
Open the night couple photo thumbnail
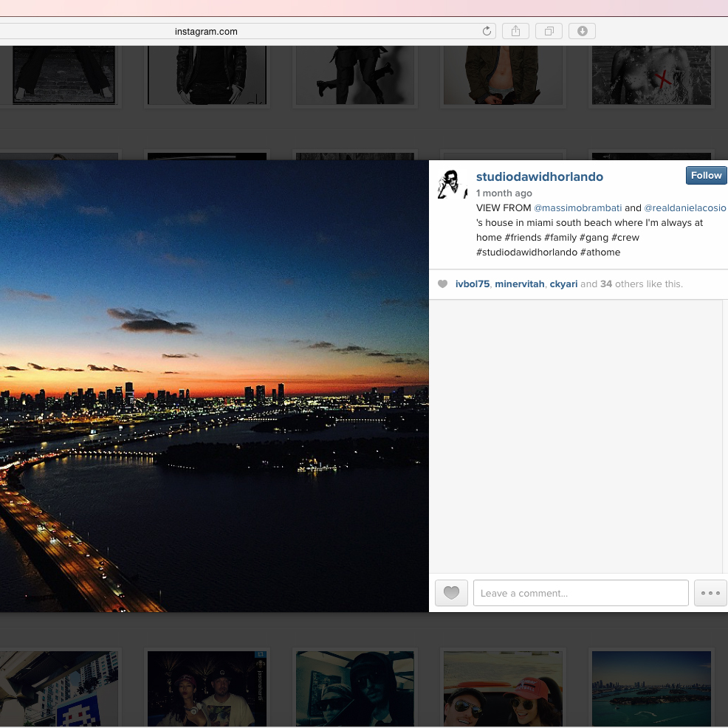click(x=207, y=689)
